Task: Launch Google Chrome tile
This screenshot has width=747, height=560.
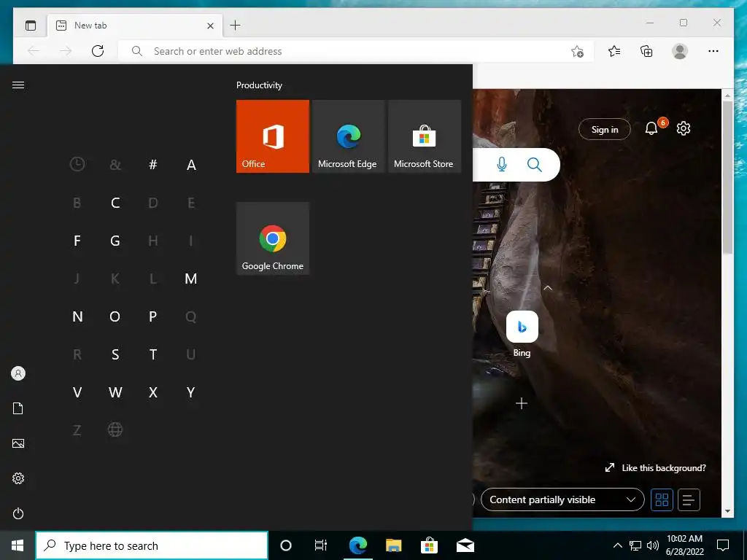Action: [273, 238]
